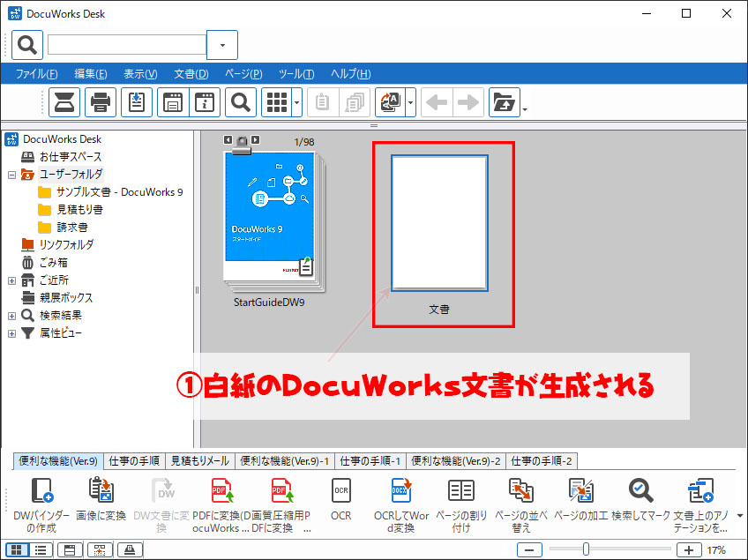
Task: Switch to the 便利な機能(Ver.9)-2 tab
Action: [x=456, y=460]
